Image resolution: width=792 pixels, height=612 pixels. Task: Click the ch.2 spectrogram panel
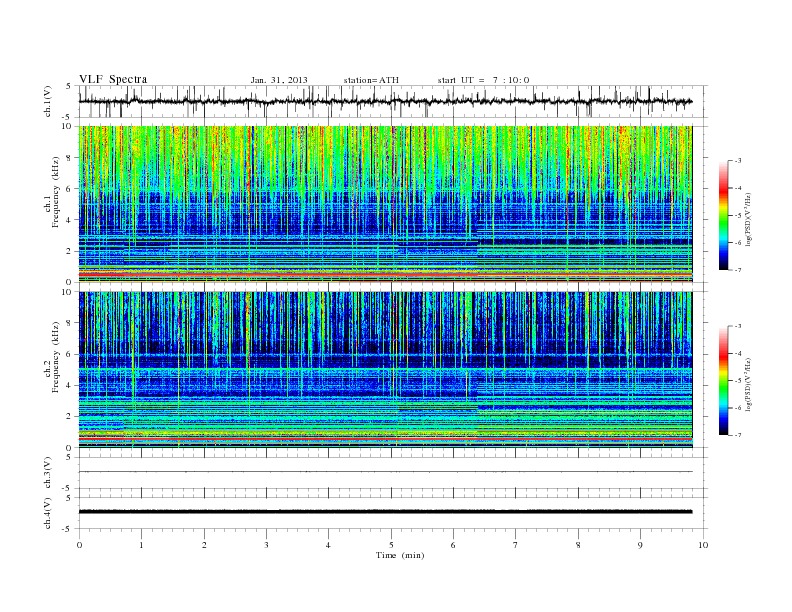(x=385, y=369)
